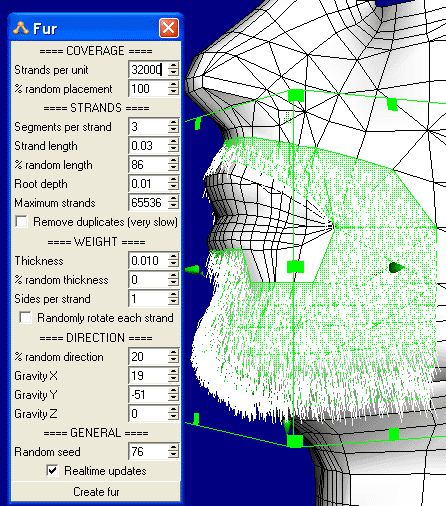Click the Create fur button
The height and width of the screenshot is (506, 446).
tap(96, 492)
